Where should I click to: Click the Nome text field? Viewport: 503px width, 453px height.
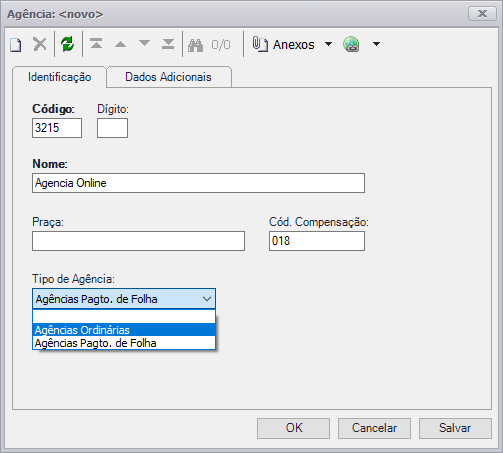pyautogui.click(x=198, y=183)
